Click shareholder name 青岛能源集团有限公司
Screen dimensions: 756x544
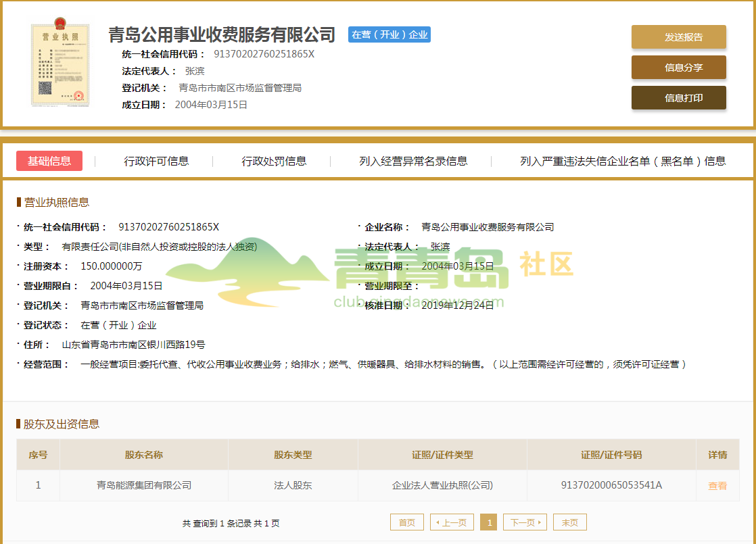(144, 485)
